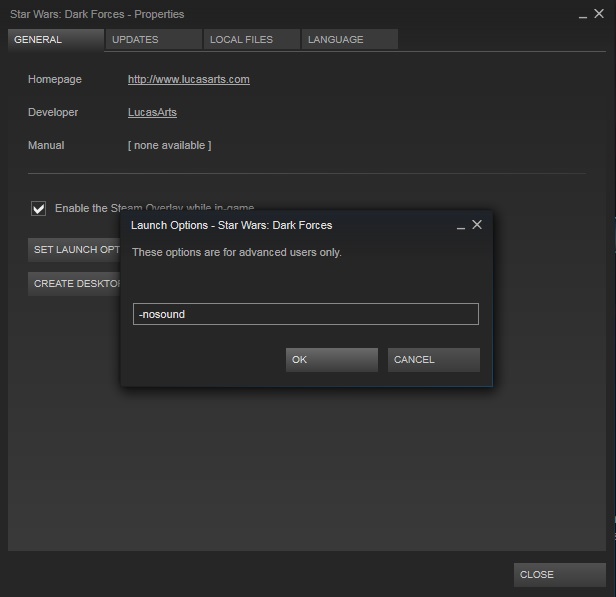Click the Manual label
Viewport: 616px width, 597px height.
click(x=46, y=145)
